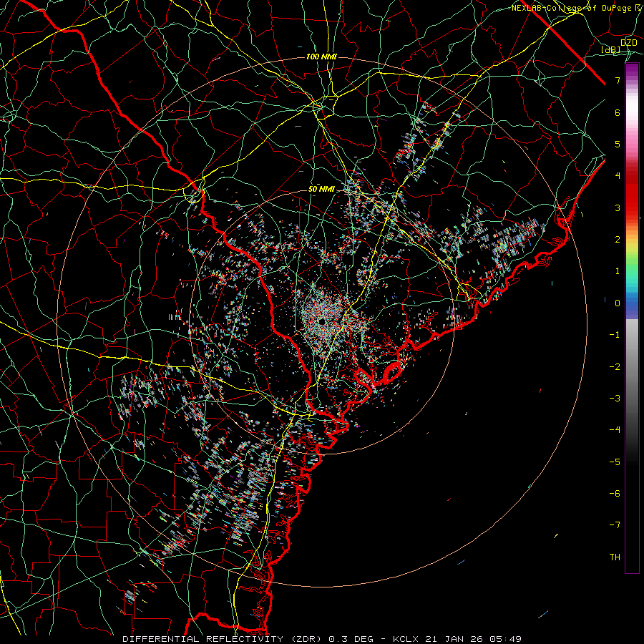
Task: Click the "100 NMI" range ring label
Action: tap(321, 57)
